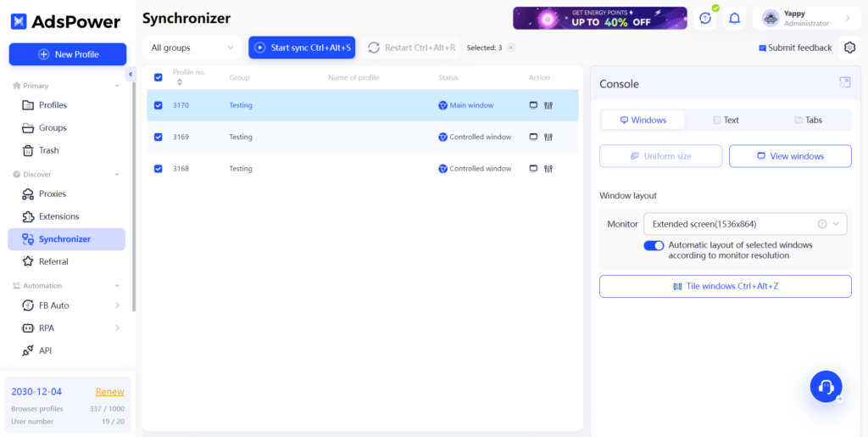The width and height of the screenshot is (868, 437).
Task: Click the Referral star icon
Action: [28, 261]
